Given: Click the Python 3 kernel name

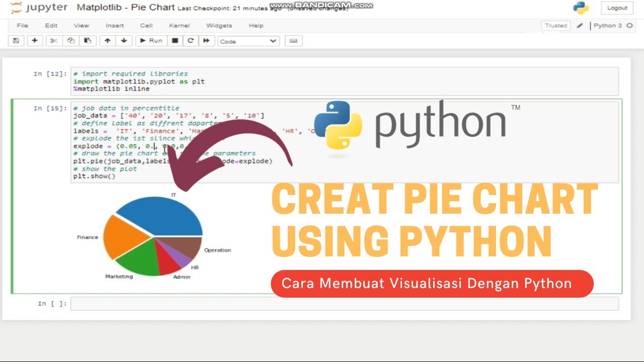Looking at the screenshot, I should (608, 26).
